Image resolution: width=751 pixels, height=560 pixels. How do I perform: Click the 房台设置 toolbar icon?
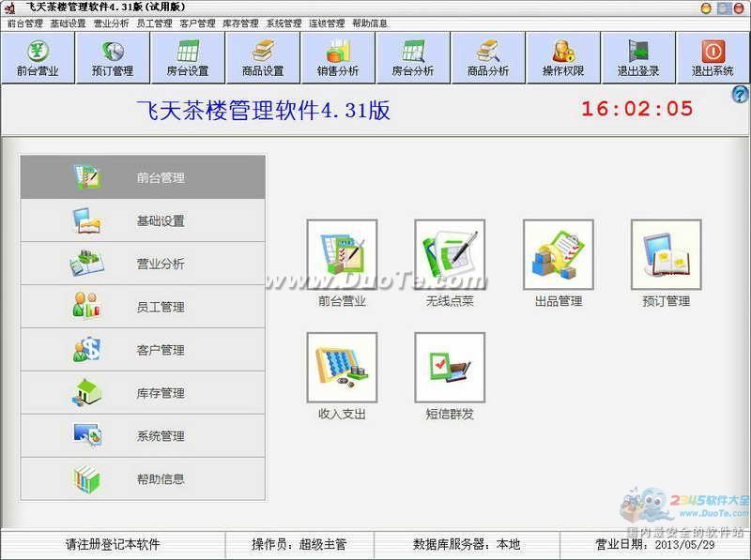(x=188, y=58)
